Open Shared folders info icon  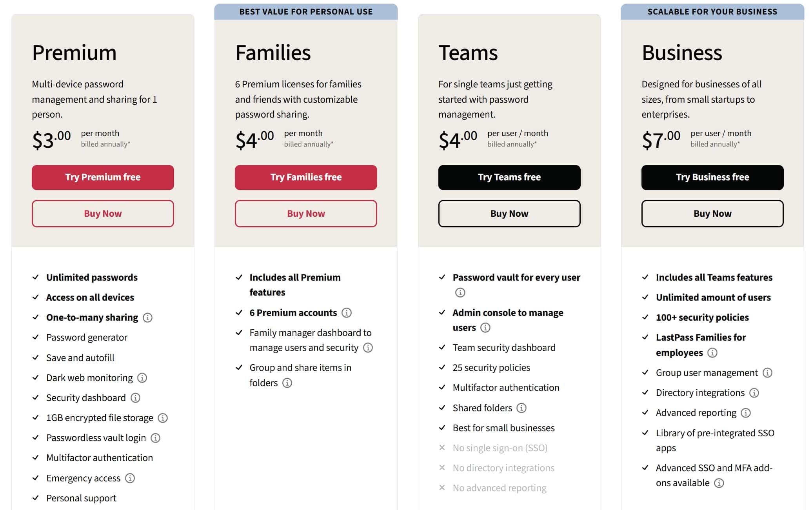(x=521, y=408)
